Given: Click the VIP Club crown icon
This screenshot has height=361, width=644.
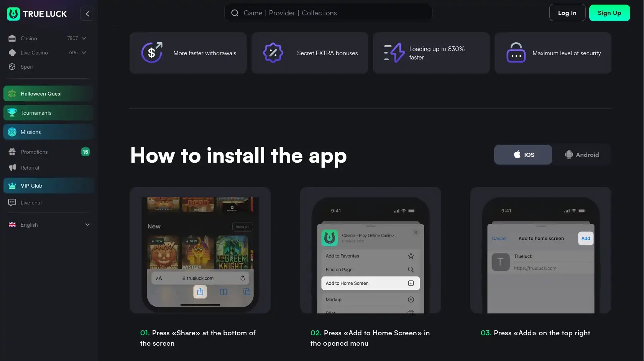Looking at the screenshot, I should 12,186.
